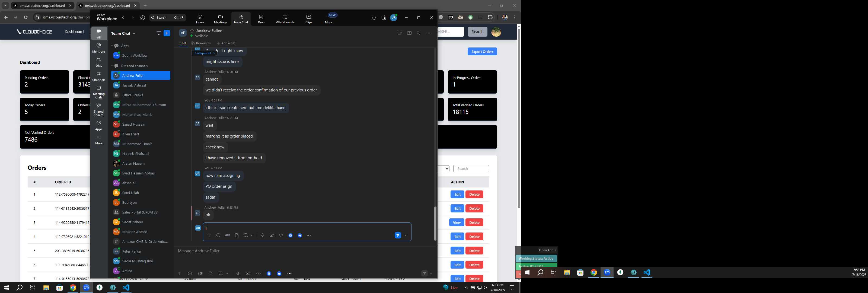Click the chat thread vertical scrollbar

[435, 223]
